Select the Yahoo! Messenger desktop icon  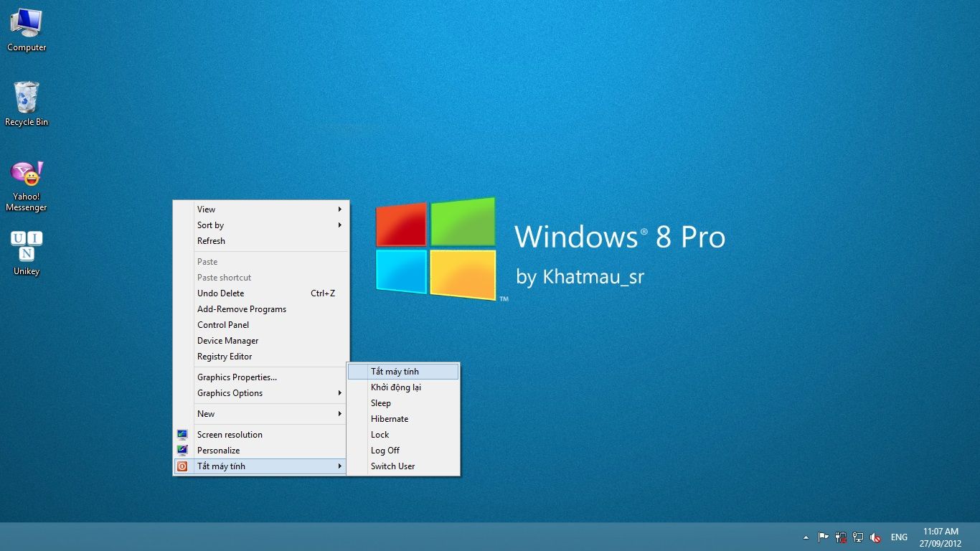click(27, 186)
